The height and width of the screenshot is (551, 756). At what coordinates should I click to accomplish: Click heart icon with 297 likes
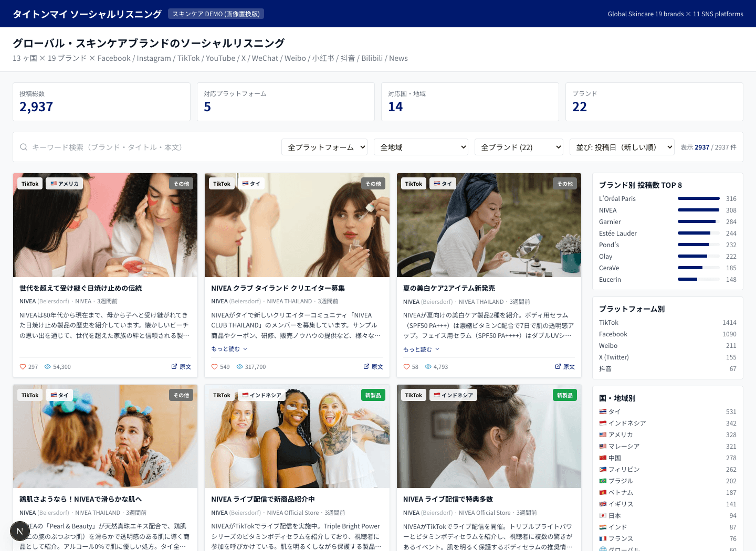(x=23, y=367)
